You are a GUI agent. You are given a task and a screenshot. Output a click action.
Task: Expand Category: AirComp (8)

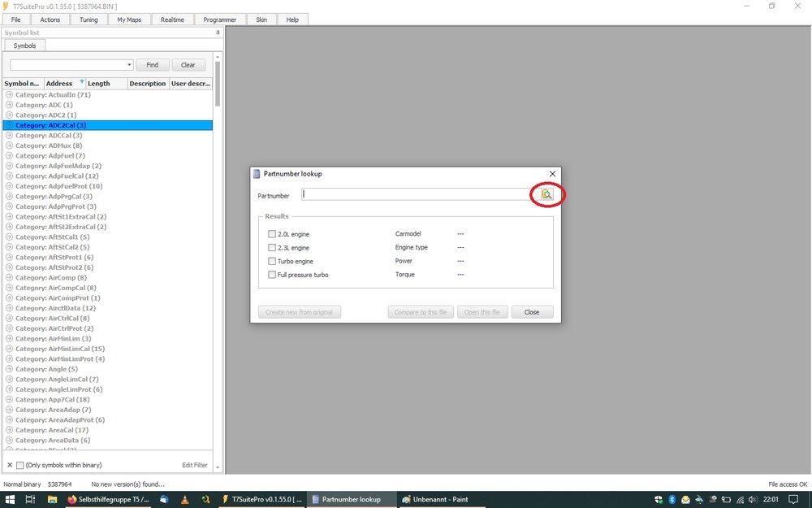click(x=9, y=277)
